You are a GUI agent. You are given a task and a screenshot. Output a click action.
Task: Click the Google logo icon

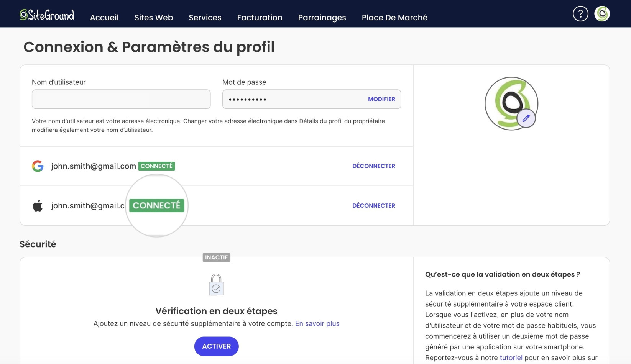tap(38, 166)
